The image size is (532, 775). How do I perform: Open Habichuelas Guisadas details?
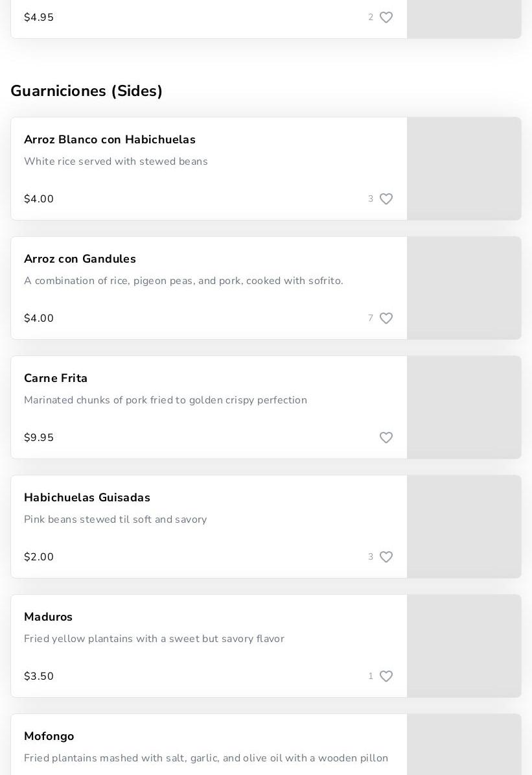(87, 497)
